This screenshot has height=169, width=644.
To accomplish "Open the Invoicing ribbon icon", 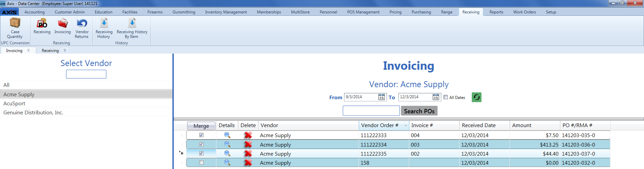I will click(x=63, y=26).
